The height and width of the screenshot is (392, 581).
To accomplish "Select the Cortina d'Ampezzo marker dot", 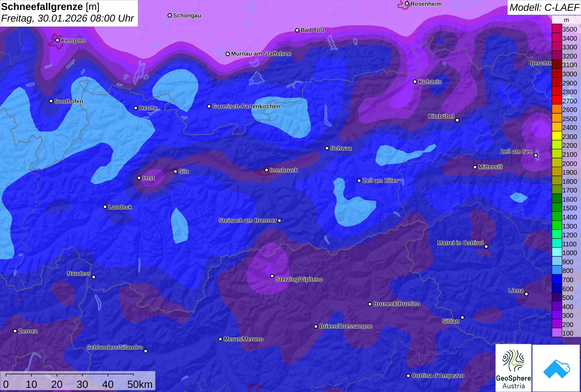I will [408, 376].
